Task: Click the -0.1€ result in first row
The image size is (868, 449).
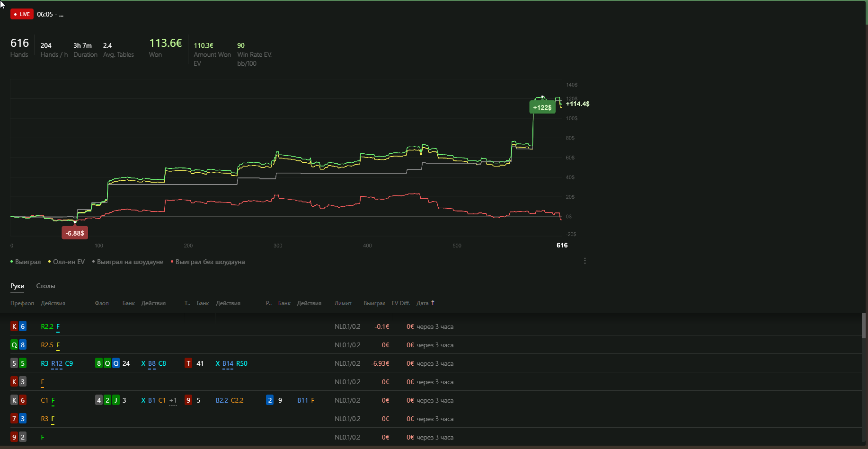Action: (382, 326)
